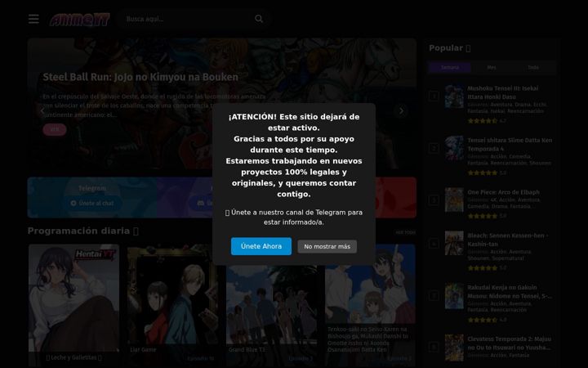The width and height of the screenshot is (588, 368).
Task: Click the VER button on Steel Ball Run
Action: [x=55, y=129]
